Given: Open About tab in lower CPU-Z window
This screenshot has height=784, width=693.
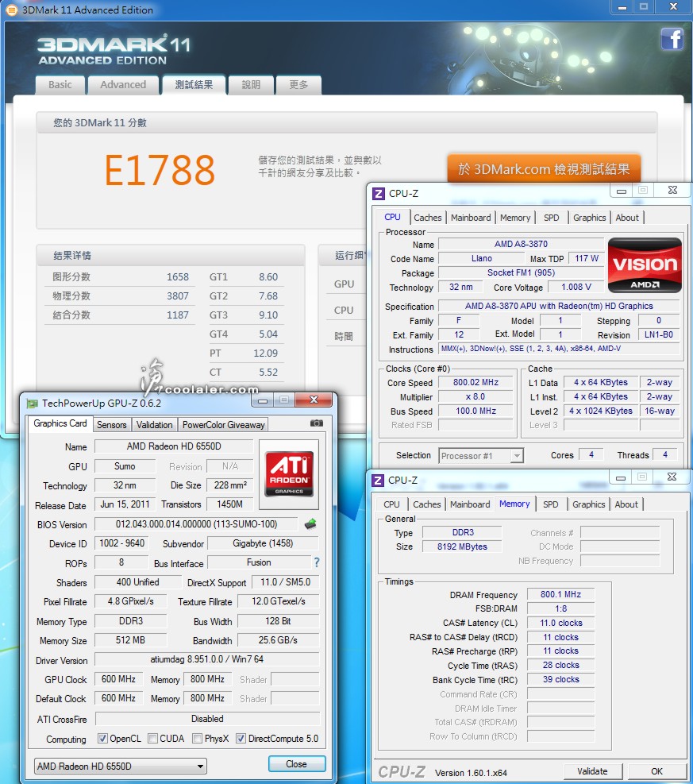Looking at the screenshot, I should (x=626, y=504).
